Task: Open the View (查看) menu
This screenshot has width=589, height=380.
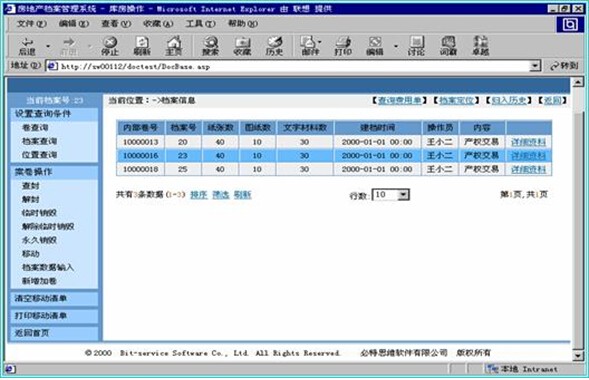Action: [x=116, y=24]
